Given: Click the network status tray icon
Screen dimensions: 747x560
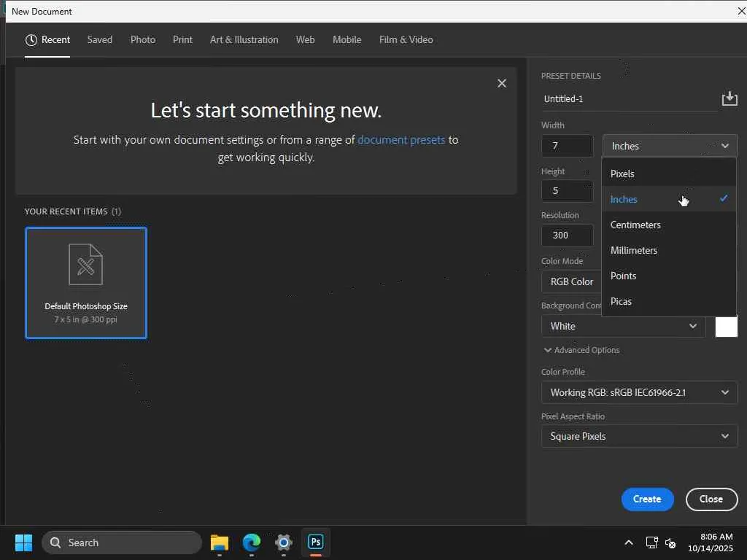Looking at the screenshot, I should pos(651,542).
